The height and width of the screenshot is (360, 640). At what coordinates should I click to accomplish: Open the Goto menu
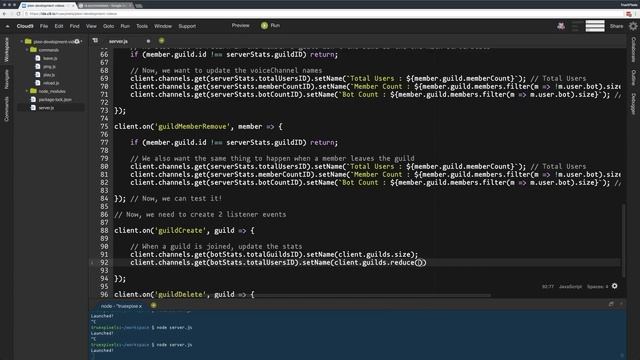coord(108,26)
